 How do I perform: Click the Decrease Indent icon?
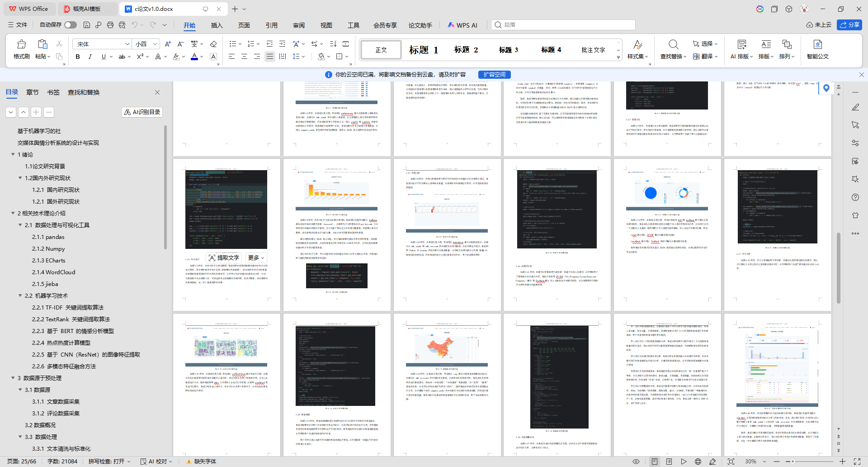click(269, 44)
